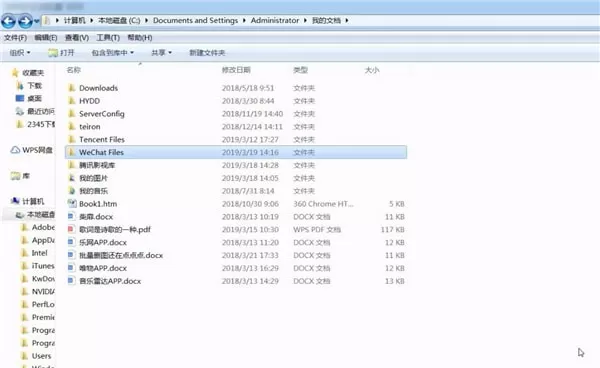Click 我的文档 breadcrumb in address bar
The height and width of the screenshot is (368, 600).
pos(326,21)
